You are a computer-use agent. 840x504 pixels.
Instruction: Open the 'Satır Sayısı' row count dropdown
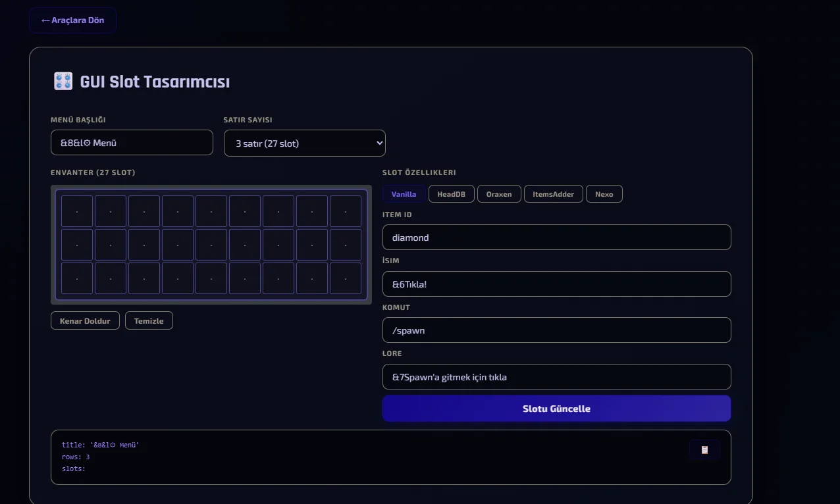[305, 143]
